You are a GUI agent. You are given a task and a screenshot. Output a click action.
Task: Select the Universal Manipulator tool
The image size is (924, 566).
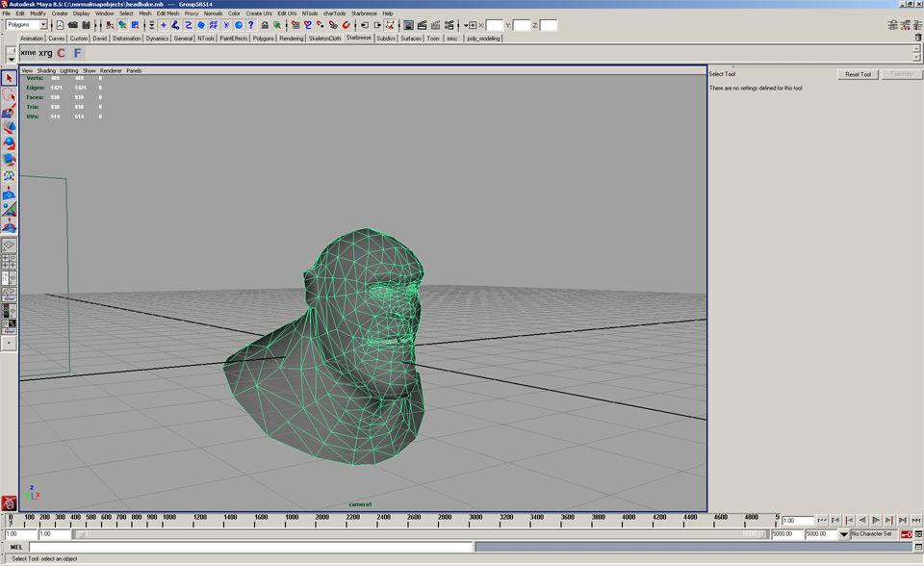click(9, 176)
